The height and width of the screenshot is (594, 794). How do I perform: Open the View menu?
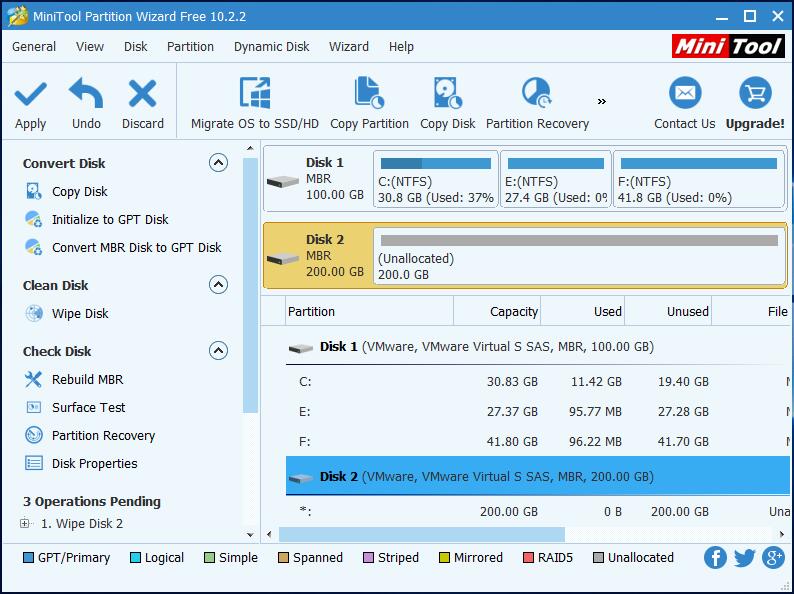click(x=90, y=47)
